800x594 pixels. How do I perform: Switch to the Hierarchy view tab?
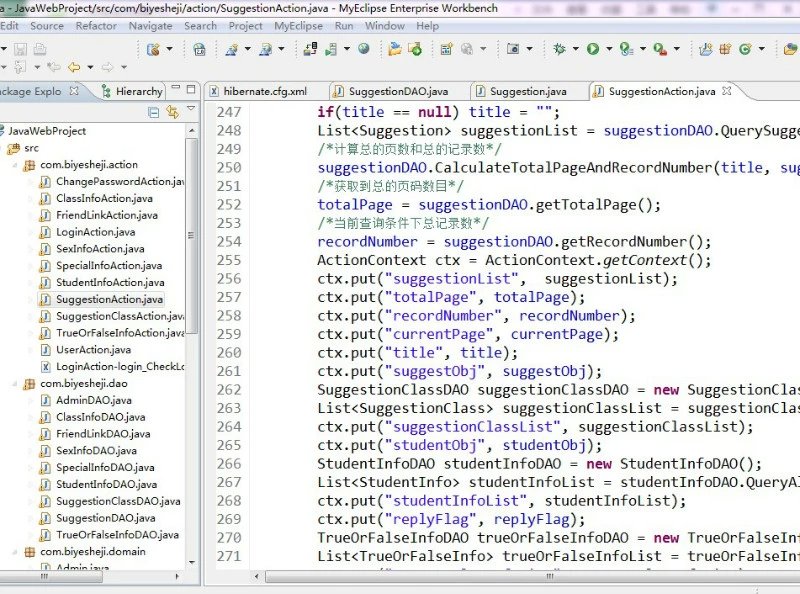click(x=133, y=91)
